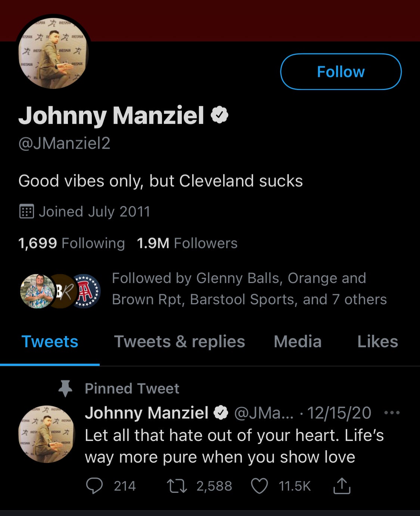
Task: Tap the retweet icon on pinned tweet
Action: pos(177,486)
